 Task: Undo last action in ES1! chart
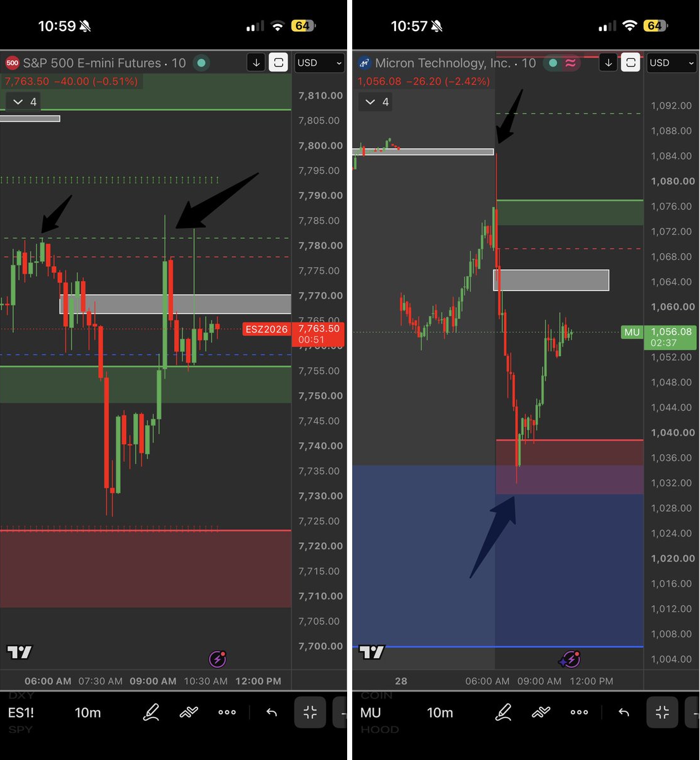[x=272, y=712]
